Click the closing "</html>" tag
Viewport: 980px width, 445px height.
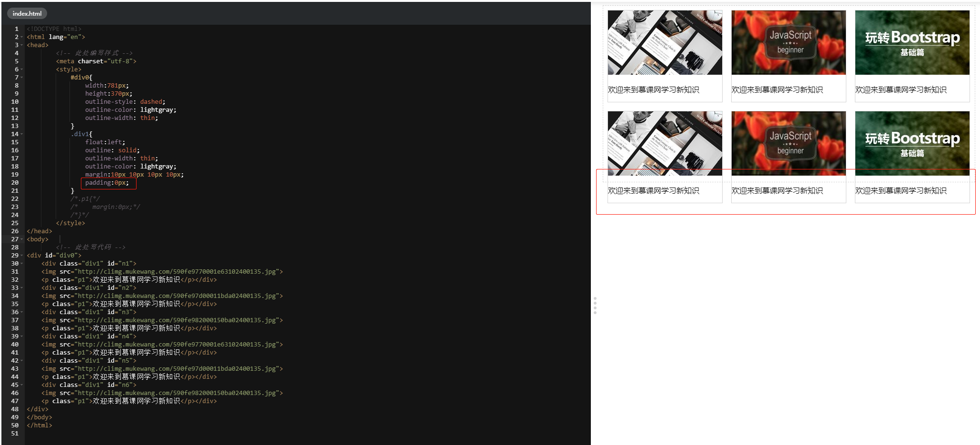tap(39, 425)
